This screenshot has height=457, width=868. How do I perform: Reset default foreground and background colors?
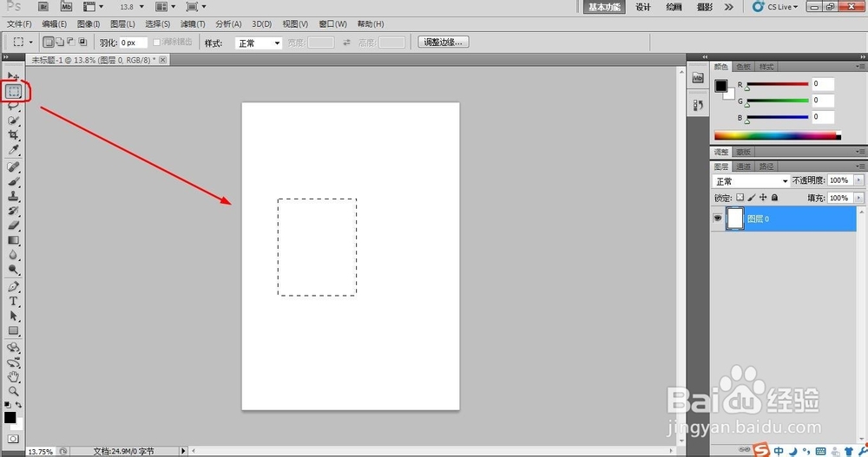[8, 405]
